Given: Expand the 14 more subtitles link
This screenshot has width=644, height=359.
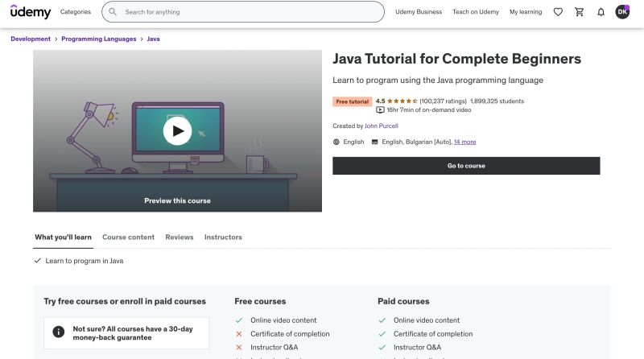Looking at the screenshot, I should (465, 142).
